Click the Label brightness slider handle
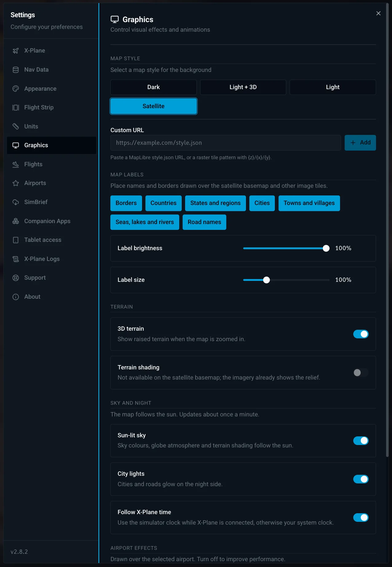Viewport: 392px width, 567px height. [x=326, y=248]
